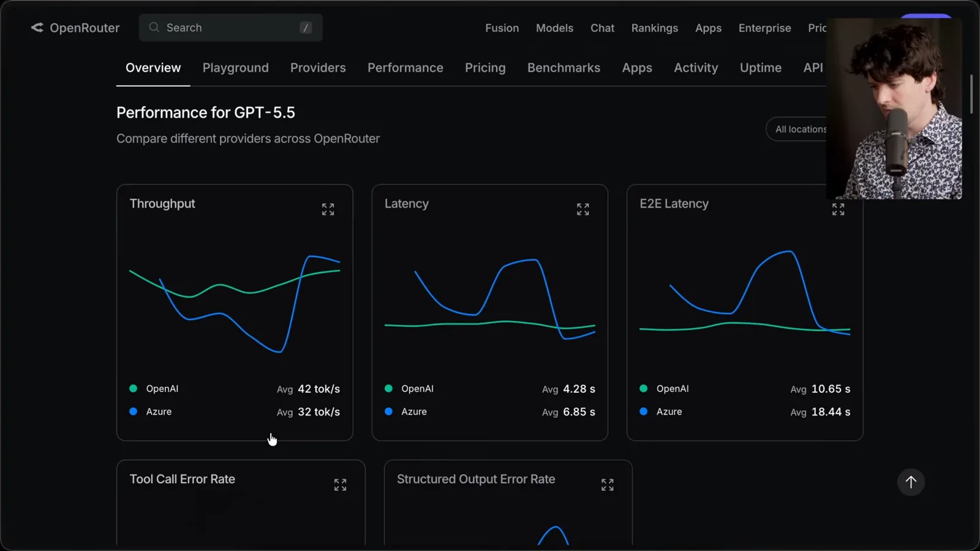
Task: Expand the E2E Latency chart
Action: tap(839, 209)
